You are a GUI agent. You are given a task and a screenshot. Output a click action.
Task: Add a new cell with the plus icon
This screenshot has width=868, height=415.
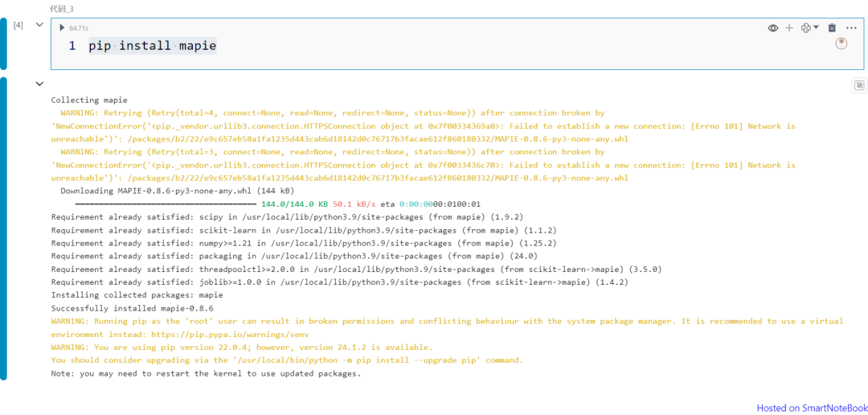(789, 27)
